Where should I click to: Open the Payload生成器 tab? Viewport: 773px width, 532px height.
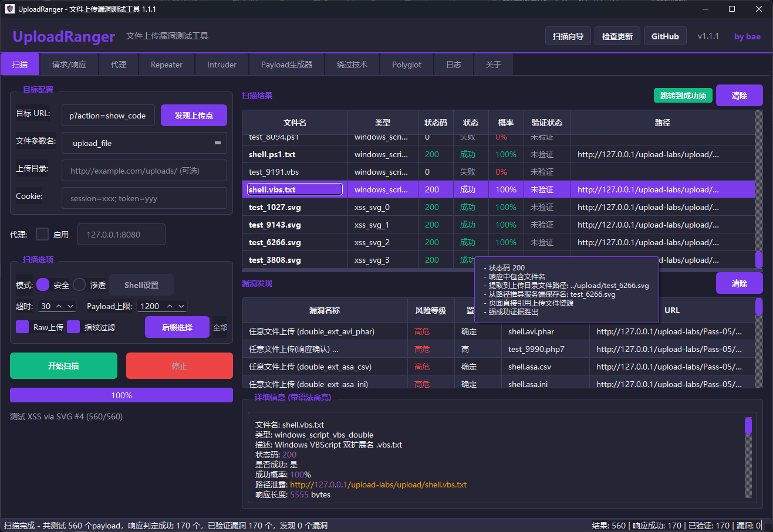click(x=287, y=65)
